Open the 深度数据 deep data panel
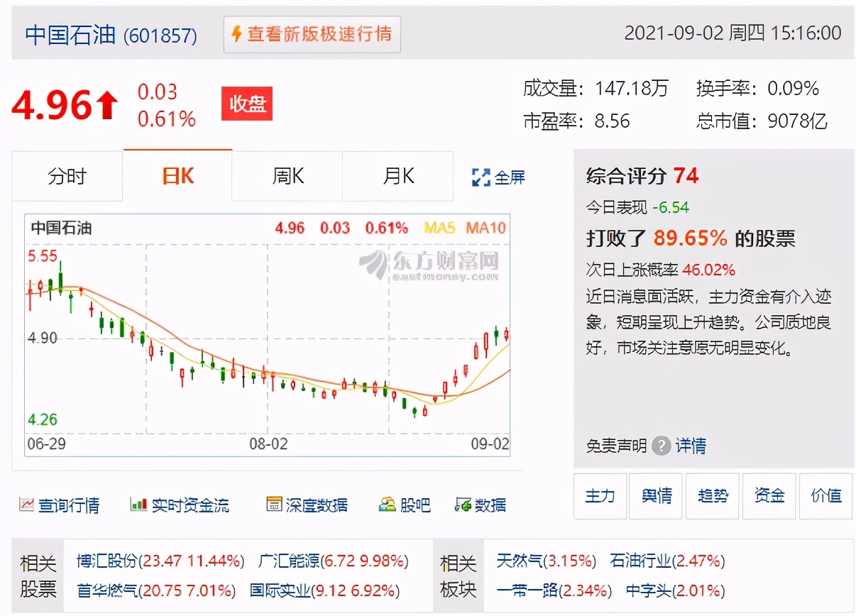This screenshot has width=856, height=616. [306, 505]
